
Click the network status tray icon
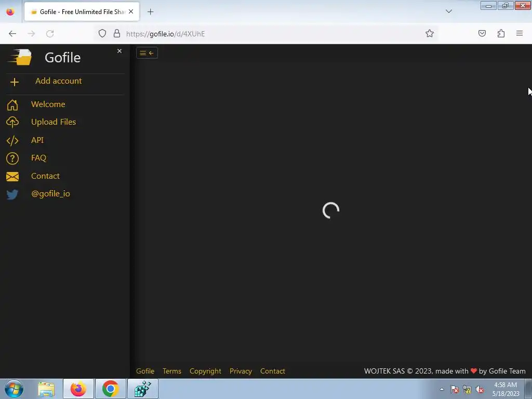point(467,390)
